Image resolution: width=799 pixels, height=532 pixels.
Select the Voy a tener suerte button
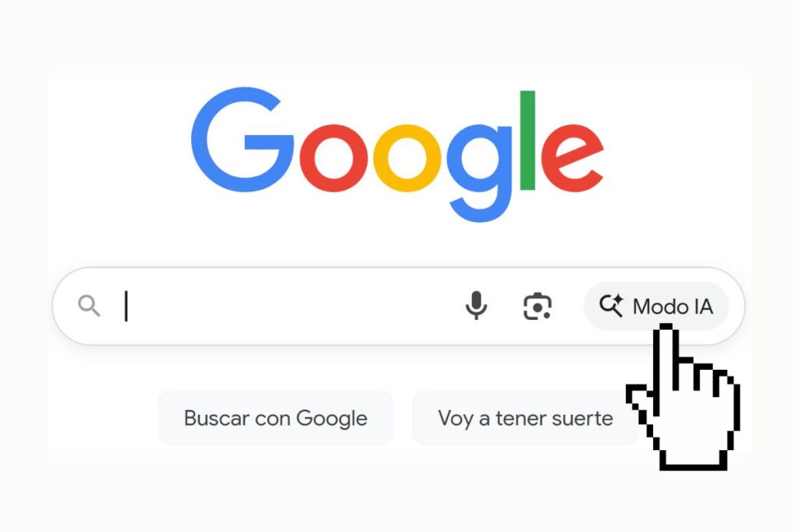(x=525, y=418)
